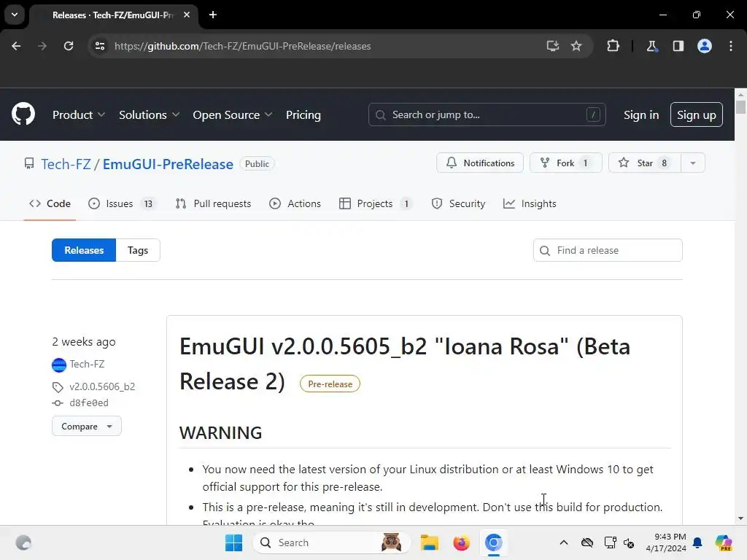Screen dimensions: 747x560
Task: Select the Releases button
Action: [x=84, y=250]
